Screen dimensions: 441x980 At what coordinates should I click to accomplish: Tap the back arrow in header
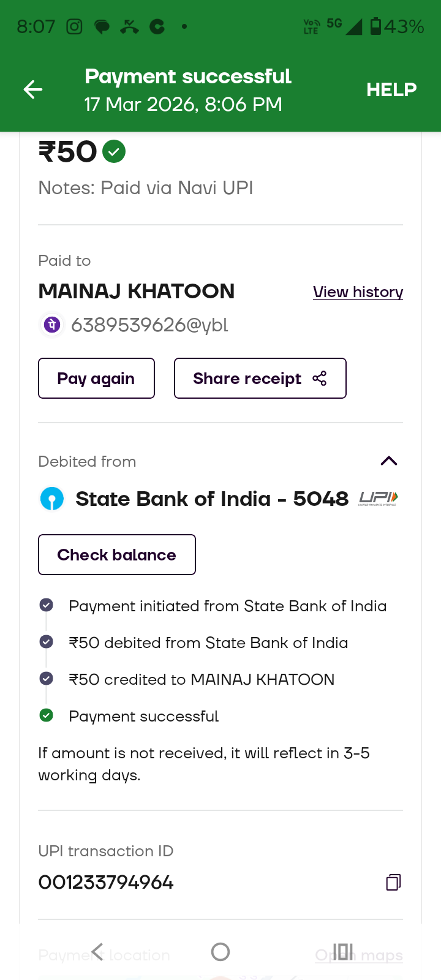tap(33, 90)
